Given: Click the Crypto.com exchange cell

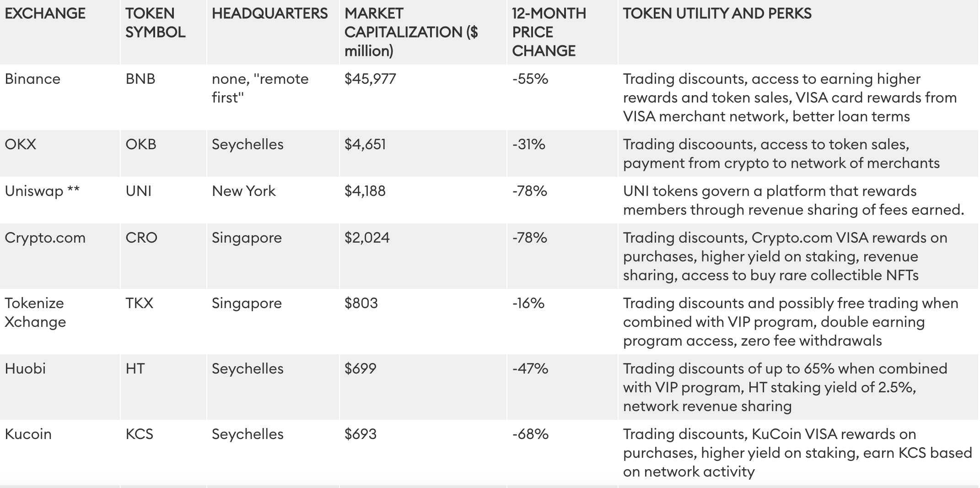Looking at the screenshot, I should (x=45, y=238).
